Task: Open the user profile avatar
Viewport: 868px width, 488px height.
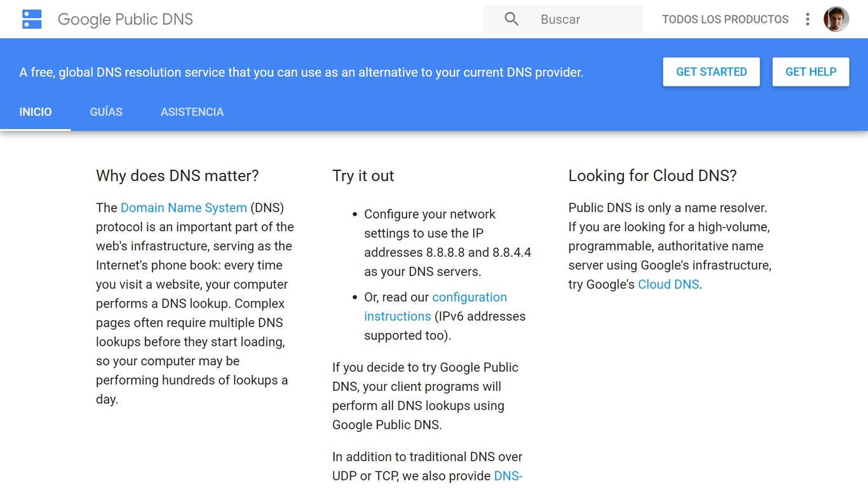Action: pyautogui.click(x=836, y=19)
